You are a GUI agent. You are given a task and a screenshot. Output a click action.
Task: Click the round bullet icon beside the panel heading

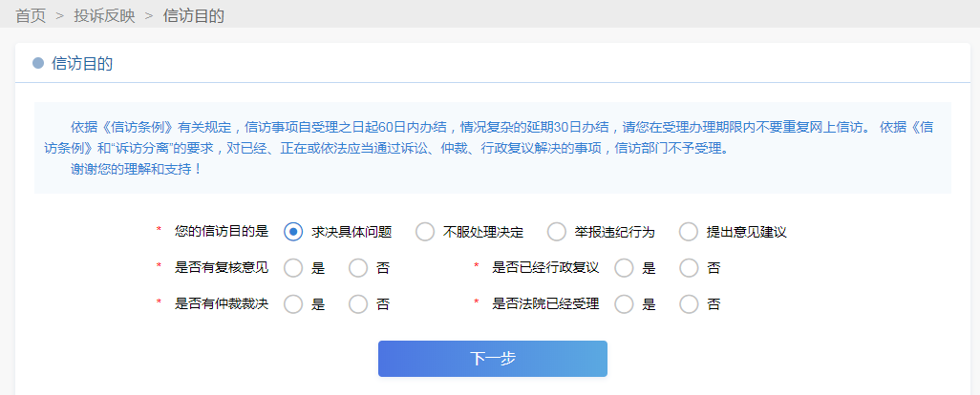[x=38, y=64]
